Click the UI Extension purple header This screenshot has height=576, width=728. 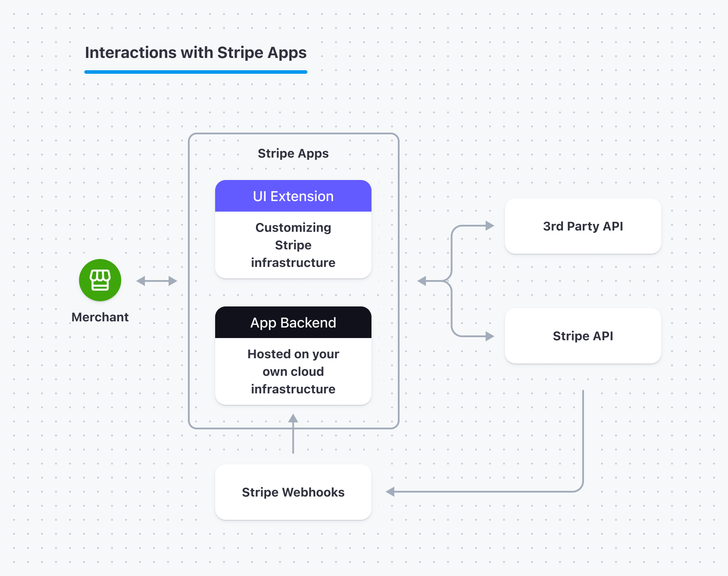click(293, 196)
